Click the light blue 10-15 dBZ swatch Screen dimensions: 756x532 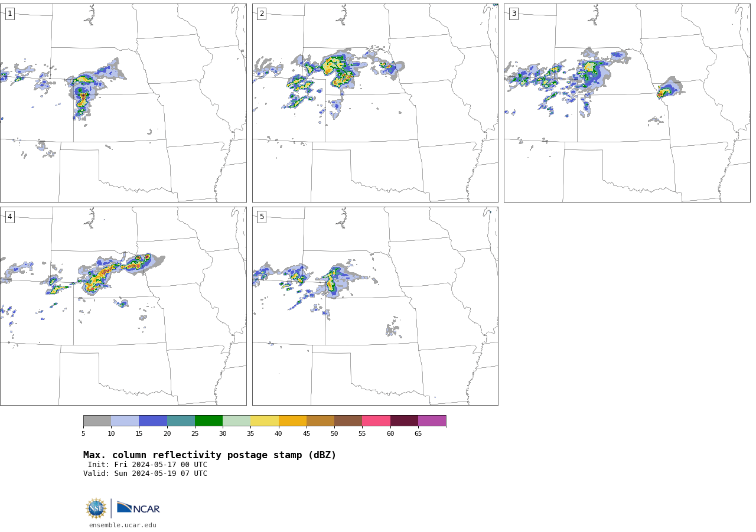[125, 421]
